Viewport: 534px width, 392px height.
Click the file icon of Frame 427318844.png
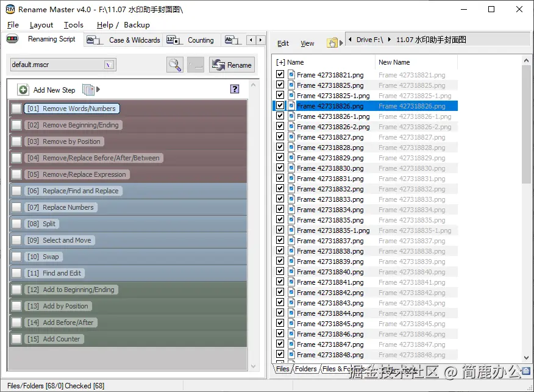click(x=291, y=313)
